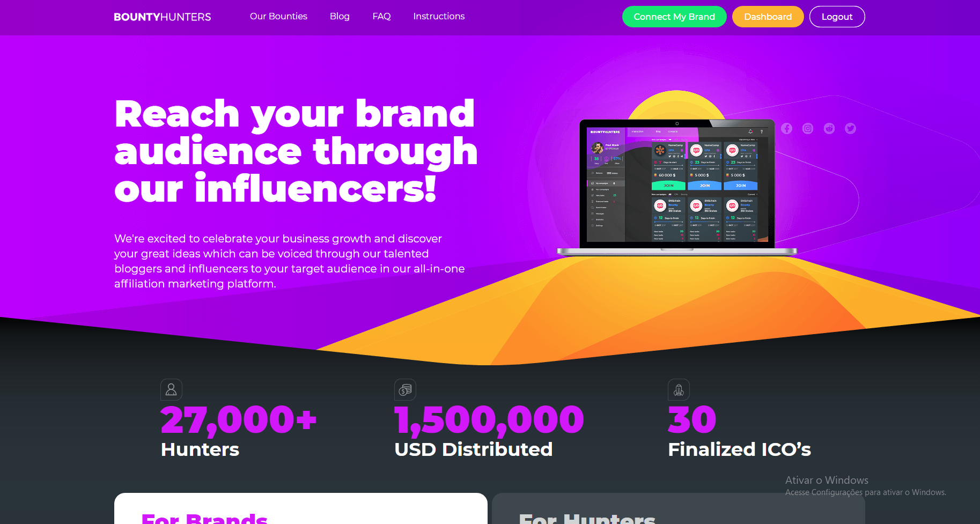Open the Reddit social icon
Viewport: 980px width, 524px height.
click(829, 128)
